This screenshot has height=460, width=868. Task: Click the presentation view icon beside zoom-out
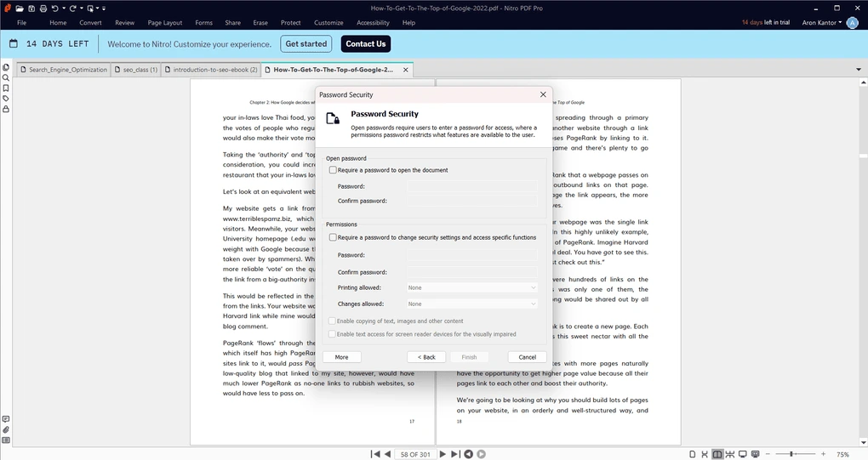(755, 454)
